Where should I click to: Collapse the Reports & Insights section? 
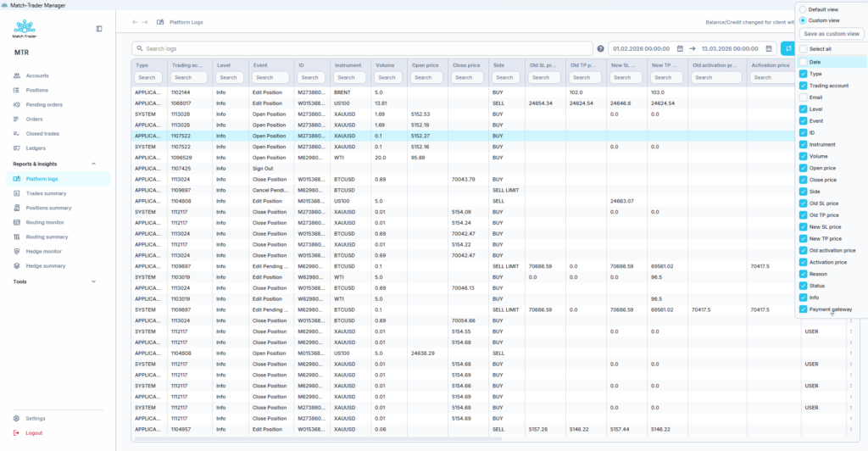tap(93, 164)
